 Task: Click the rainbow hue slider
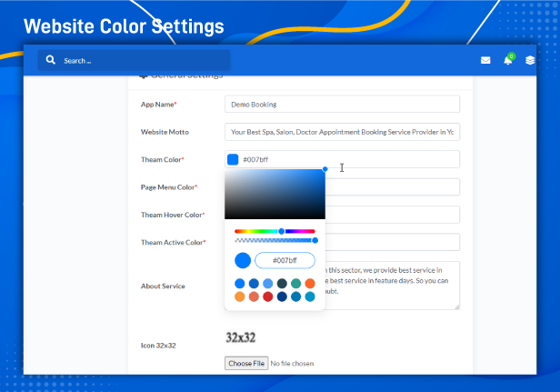click(x=275, y=231)
